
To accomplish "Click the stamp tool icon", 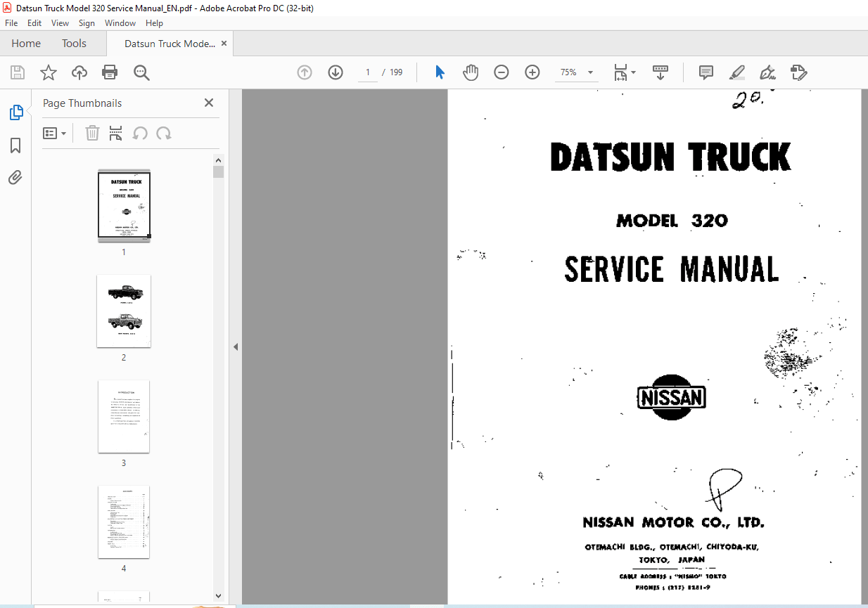I will point(798,72).
